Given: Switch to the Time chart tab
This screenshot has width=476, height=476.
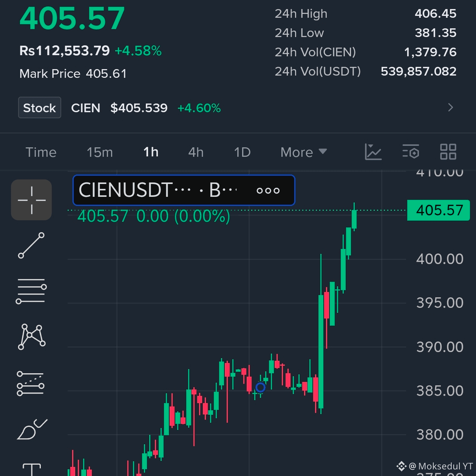Looking at the screenshot, I should [x=41, y=152].
